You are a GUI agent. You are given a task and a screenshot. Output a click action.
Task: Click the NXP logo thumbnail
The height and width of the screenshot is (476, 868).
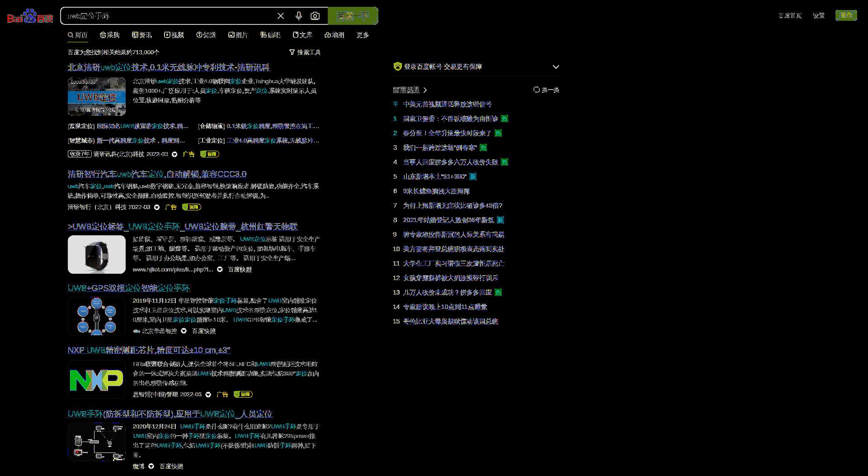pyautogui.click(x=97, y=380)
